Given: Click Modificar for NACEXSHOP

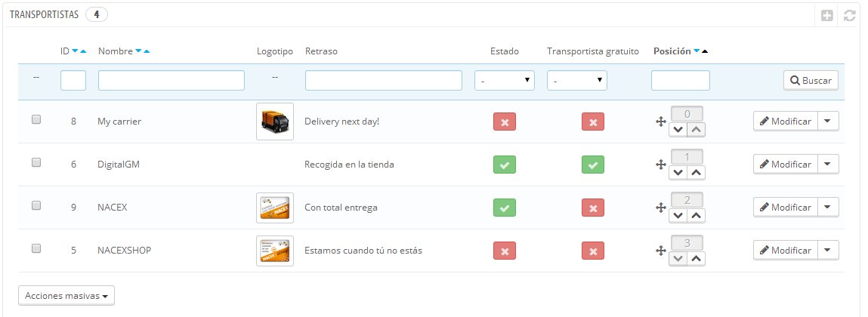Looking at the screenshot, I should (x=785, y=251).
